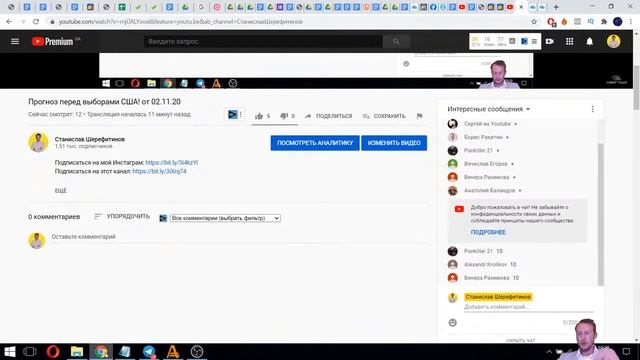
Task: Click the browser reload button
Action: [x=36, y=22]
